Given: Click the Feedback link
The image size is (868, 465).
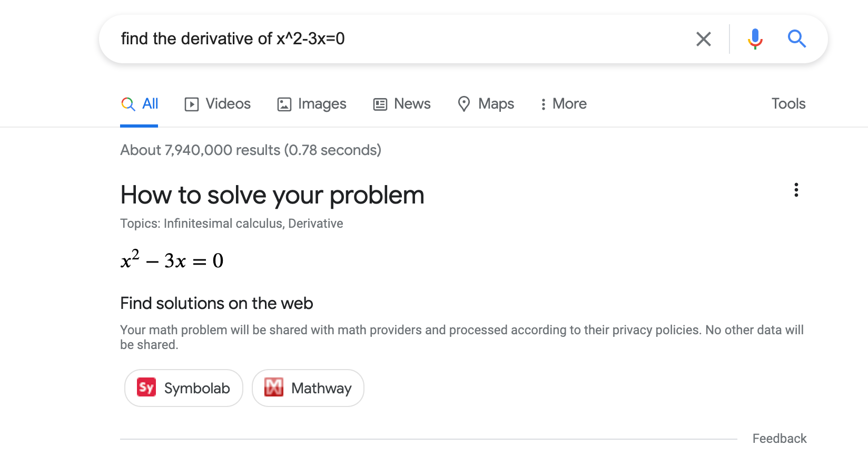Looking at the screenshot, I should click(x=779, y=439).
